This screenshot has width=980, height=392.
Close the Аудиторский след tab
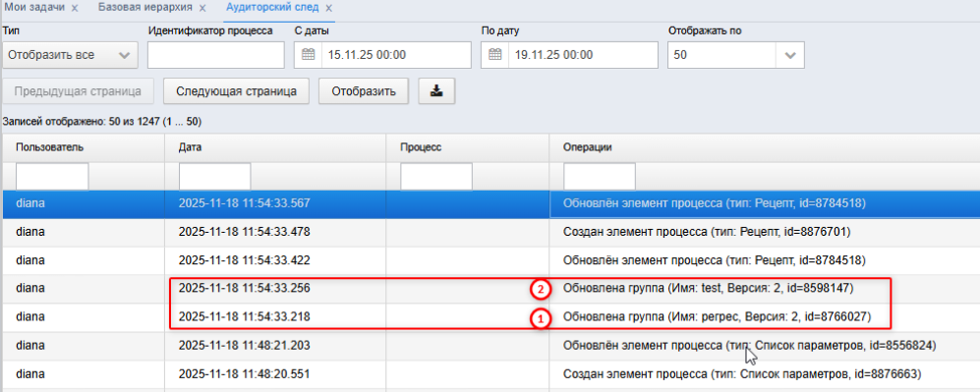click(328, 9)
